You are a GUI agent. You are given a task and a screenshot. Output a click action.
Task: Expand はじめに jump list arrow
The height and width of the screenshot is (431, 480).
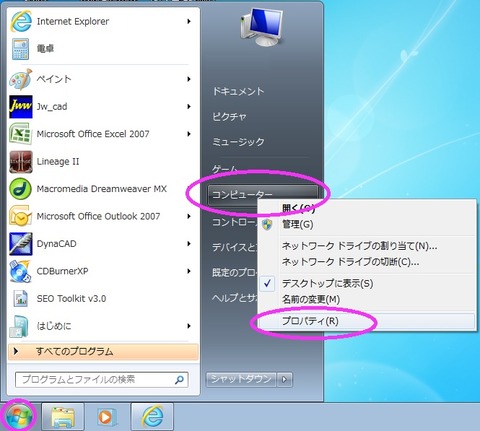189,326
